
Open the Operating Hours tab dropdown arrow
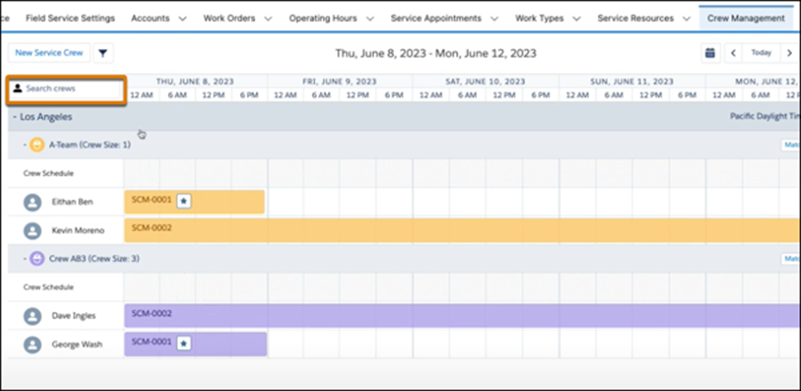tap(370, 19)
